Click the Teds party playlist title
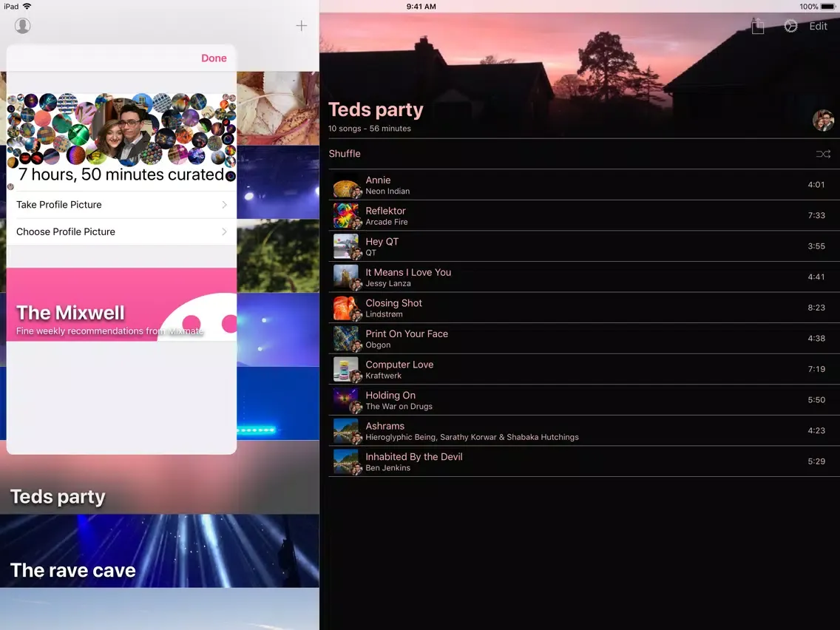840x630 pixels. point(376,110)
